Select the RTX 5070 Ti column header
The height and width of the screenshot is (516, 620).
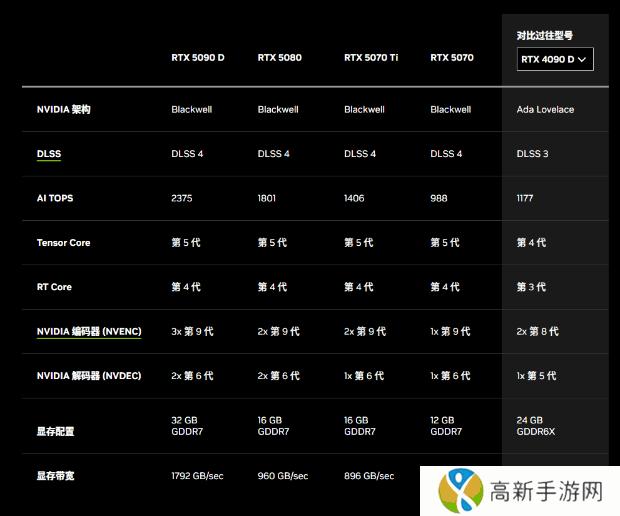click(x=371, y=57)
